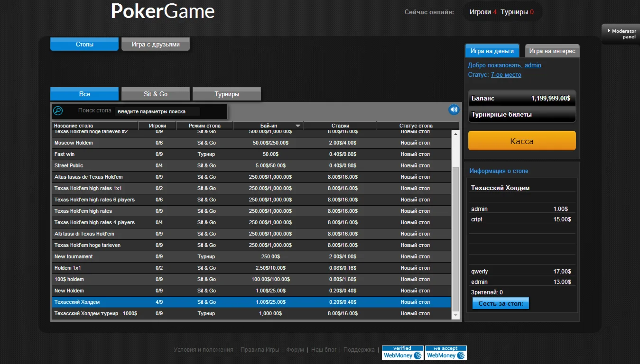Screen dimensions: 640x364
Task: Select Texas Hold'em high rates 6 players row
Action: click(251, 200)
